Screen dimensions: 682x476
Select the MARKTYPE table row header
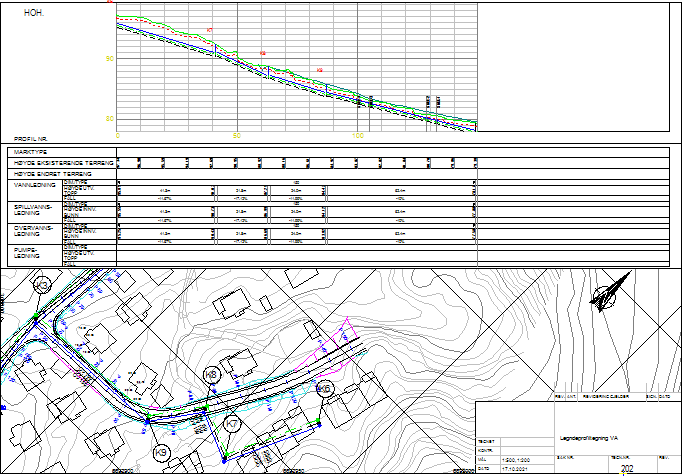(29, 153)
